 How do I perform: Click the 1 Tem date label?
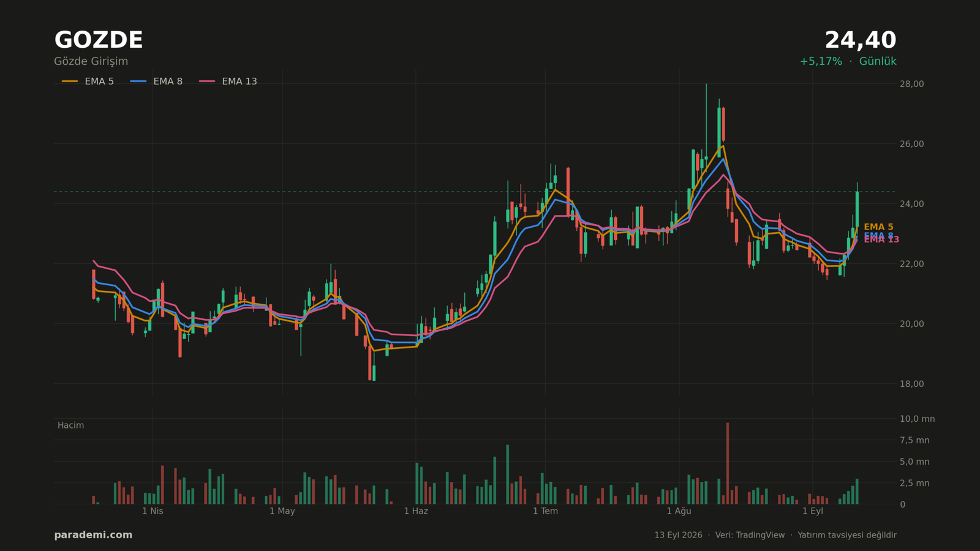point(545,511)
